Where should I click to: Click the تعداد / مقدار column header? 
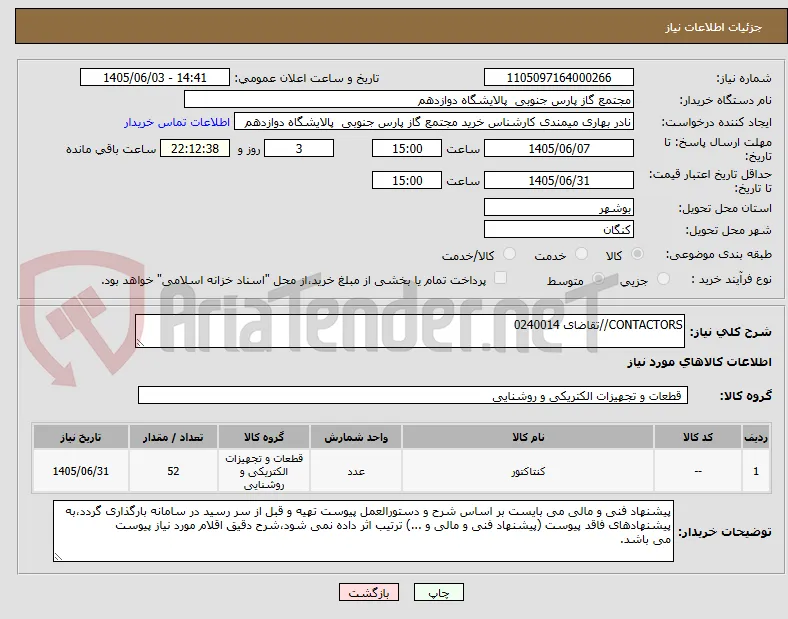[173, 437]
